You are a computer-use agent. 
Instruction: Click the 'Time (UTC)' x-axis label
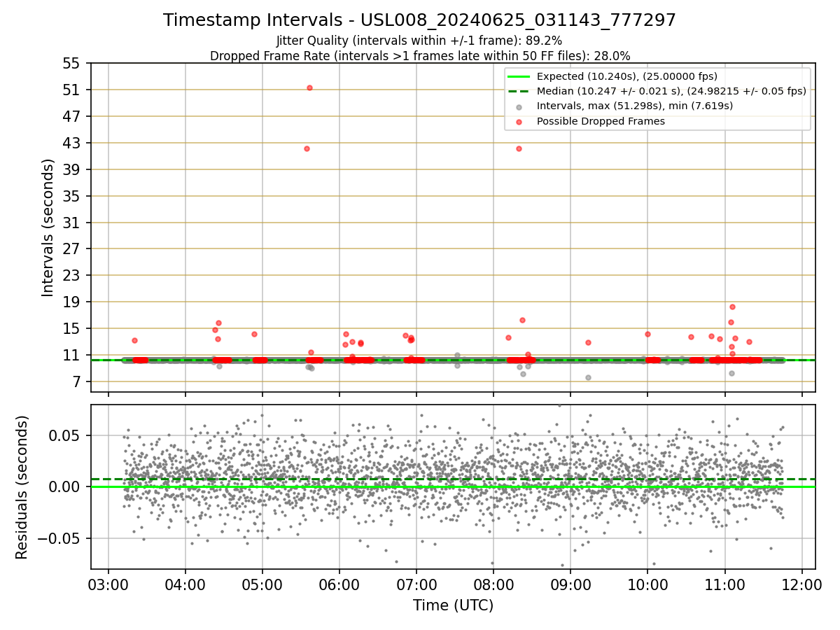click(x=453, y=605)
